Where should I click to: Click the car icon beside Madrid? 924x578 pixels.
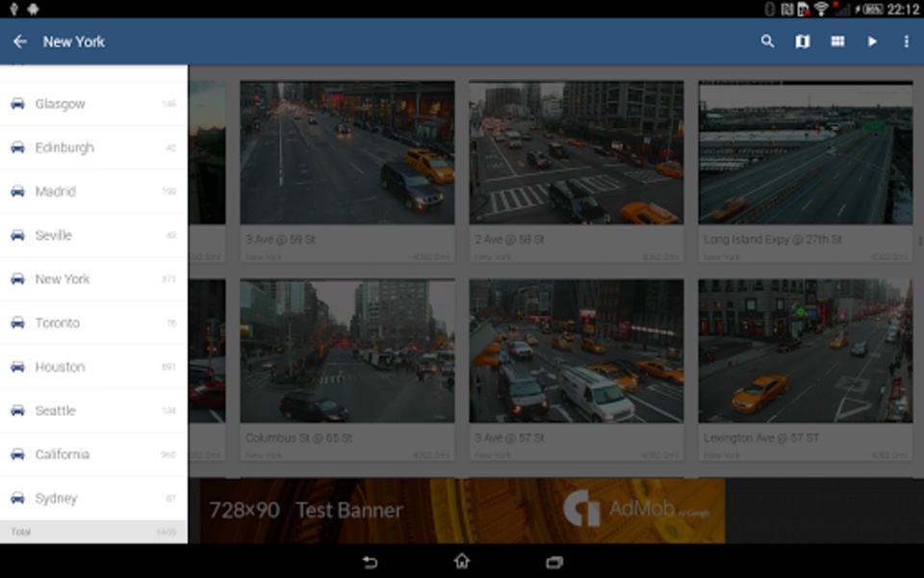(17, 191)
